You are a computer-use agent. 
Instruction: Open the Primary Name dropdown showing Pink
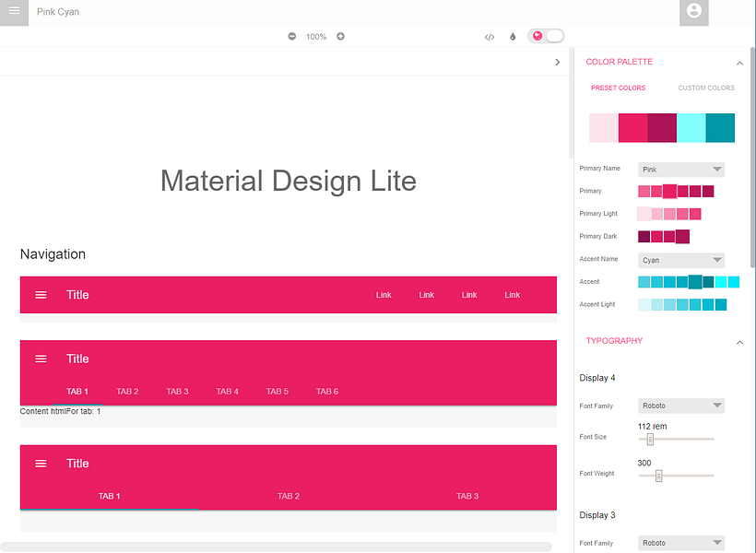pos(681,170)
